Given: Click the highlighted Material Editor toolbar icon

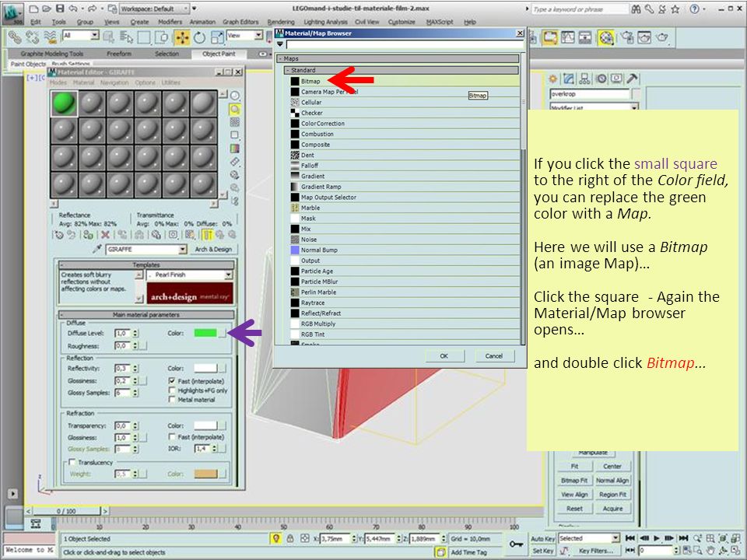Looking at the screenshot, I should (x=606, y=37).
